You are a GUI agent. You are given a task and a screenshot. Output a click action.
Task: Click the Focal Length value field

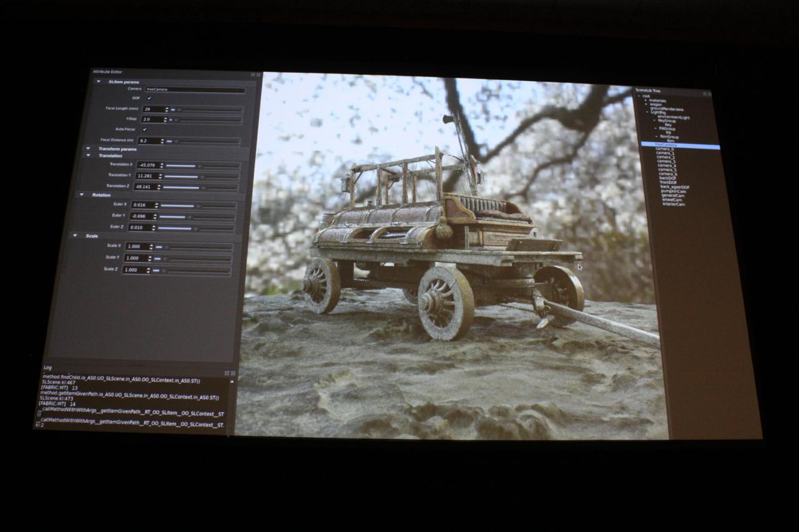coord(154,109)
